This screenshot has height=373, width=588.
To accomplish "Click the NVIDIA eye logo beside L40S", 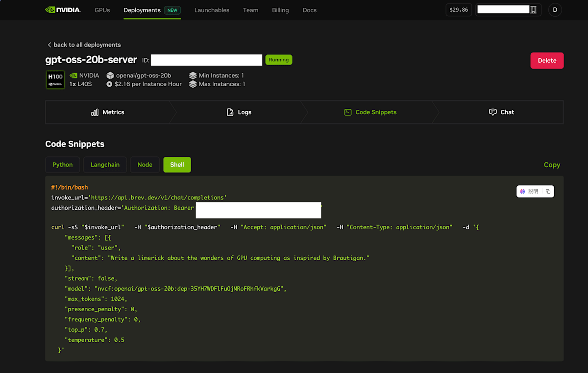I will 73,75.
